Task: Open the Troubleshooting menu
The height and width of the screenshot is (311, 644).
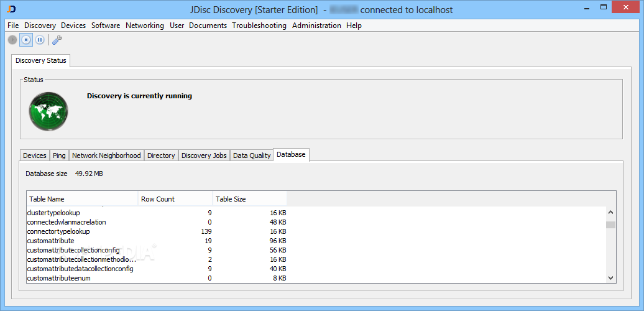Action: point(259,26)
